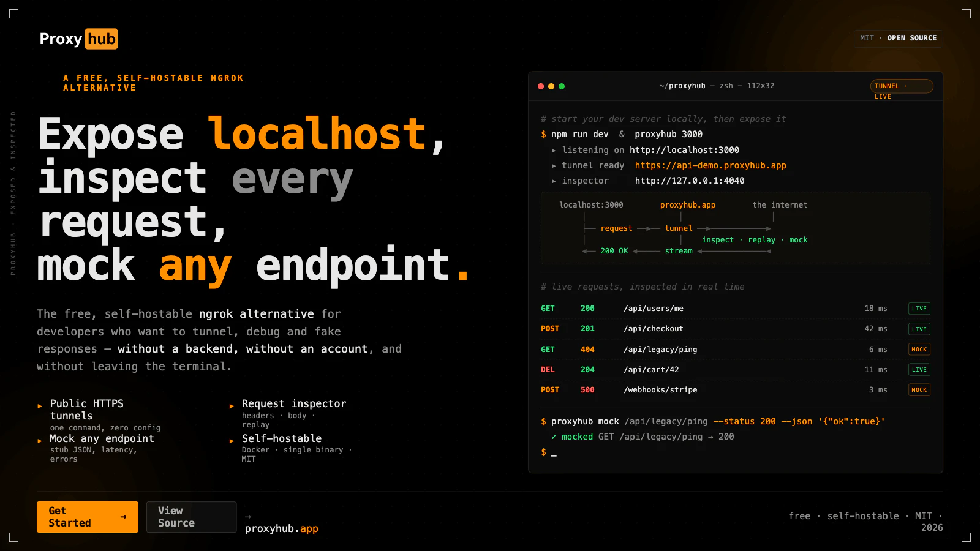Click the View Source button
The height and width of the screenshot is (551, 980).
point(191,516)
